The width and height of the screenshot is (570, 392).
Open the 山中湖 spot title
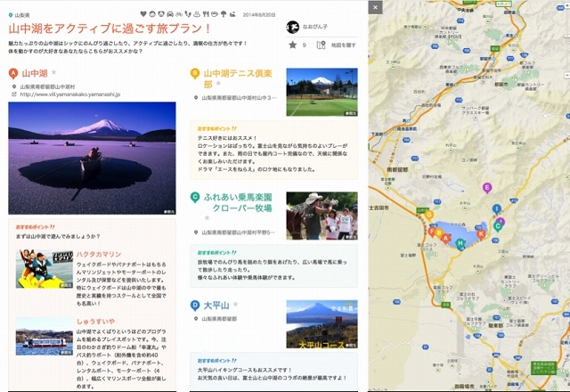(35, 73)
